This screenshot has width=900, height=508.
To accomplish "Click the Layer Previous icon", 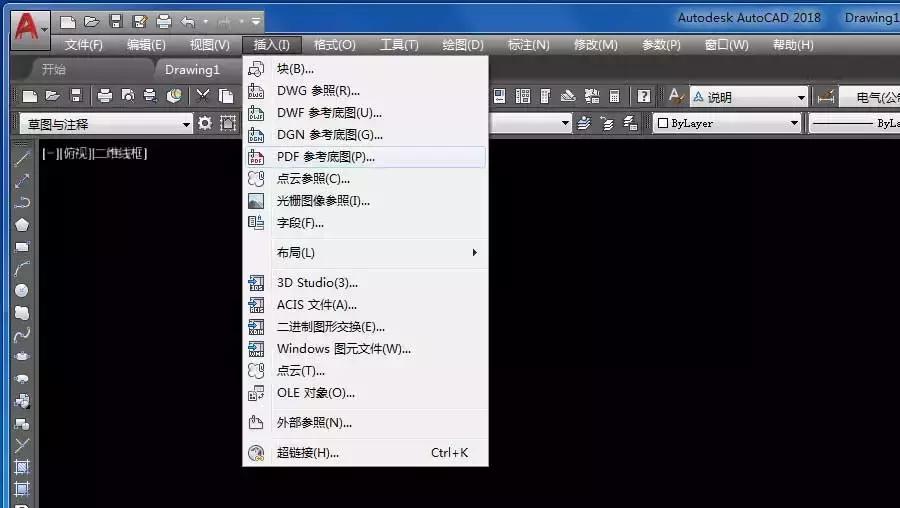I will [607, 123].
